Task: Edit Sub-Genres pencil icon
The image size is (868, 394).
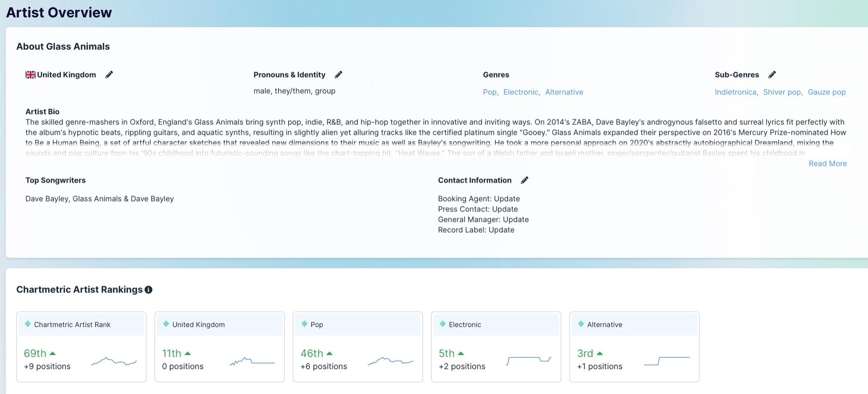Action: (x=772, y=75)
